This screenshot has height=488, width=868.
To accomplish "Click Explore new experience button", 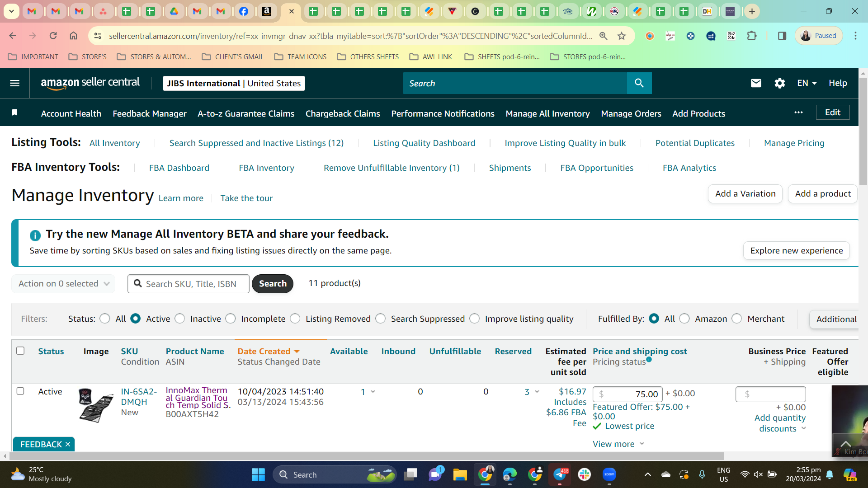I will pyautogui.click(x=796, y=251).
